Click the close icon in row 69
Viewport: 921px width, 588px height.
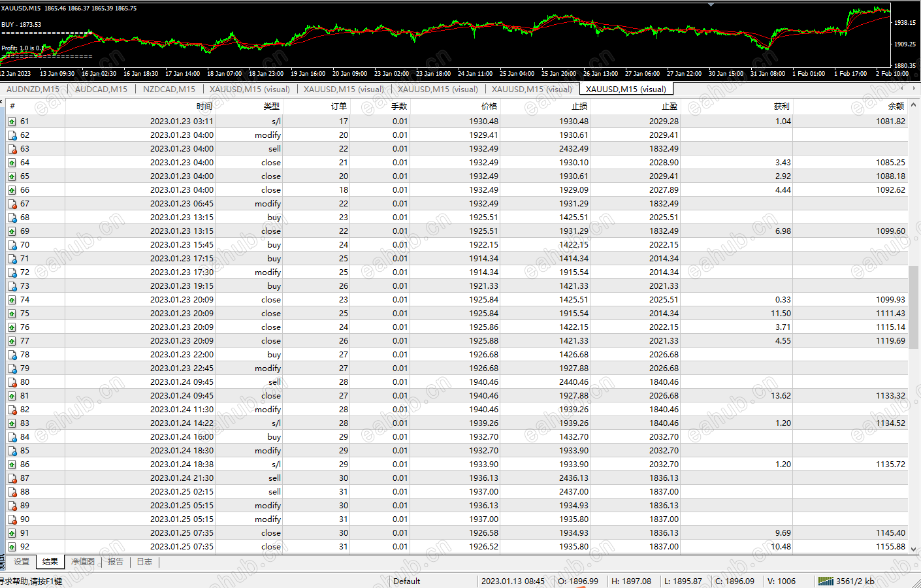coord(12,231)
